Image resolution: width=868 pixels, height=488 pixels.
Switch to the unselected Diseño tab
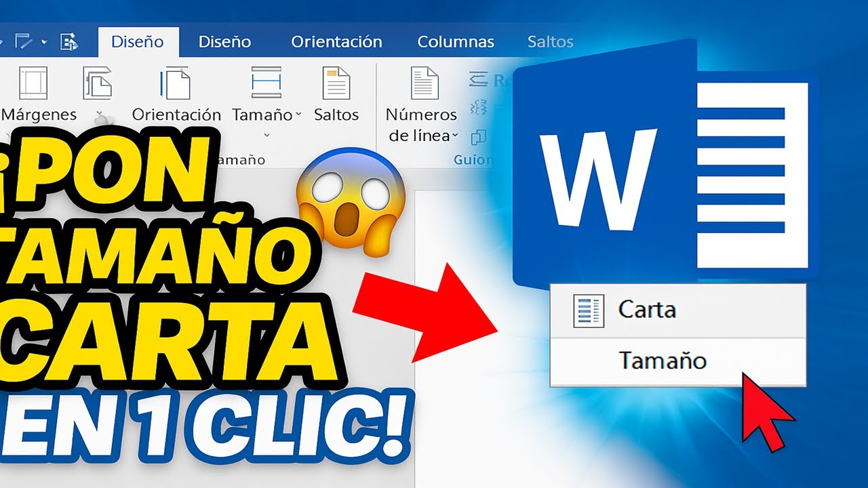pyautogui.click(x=224, y=42)
